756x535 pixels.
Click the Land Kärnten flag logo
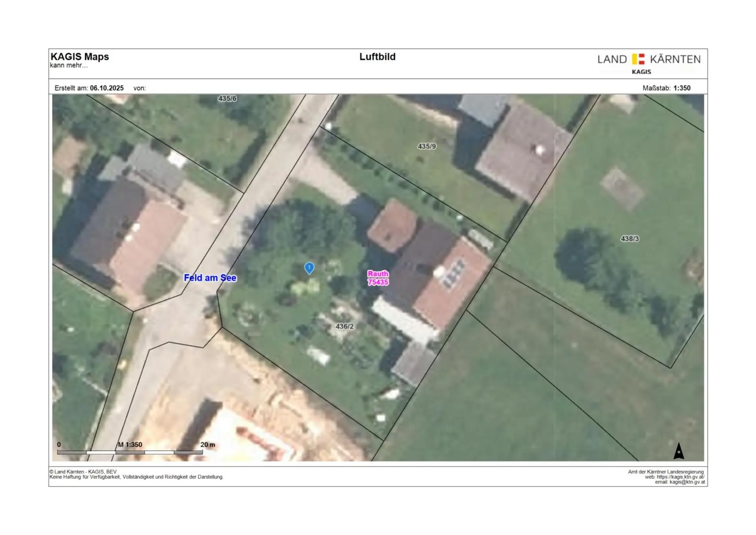638,59
